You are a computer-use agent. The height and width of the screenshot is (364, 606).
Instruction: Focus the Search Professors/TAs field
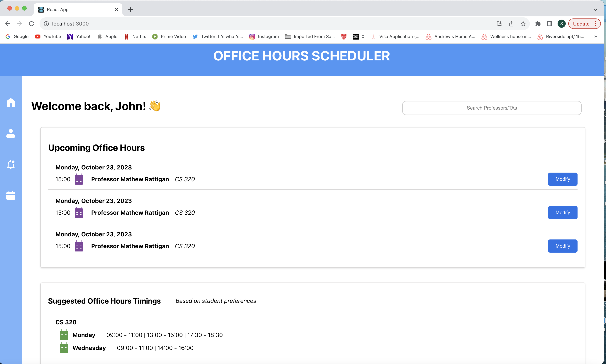[x=492, y=108]
